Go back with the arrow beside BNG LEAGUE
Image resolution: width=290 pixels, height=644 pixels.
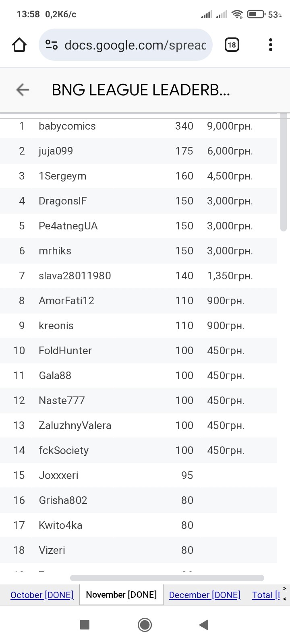point(23,90)
